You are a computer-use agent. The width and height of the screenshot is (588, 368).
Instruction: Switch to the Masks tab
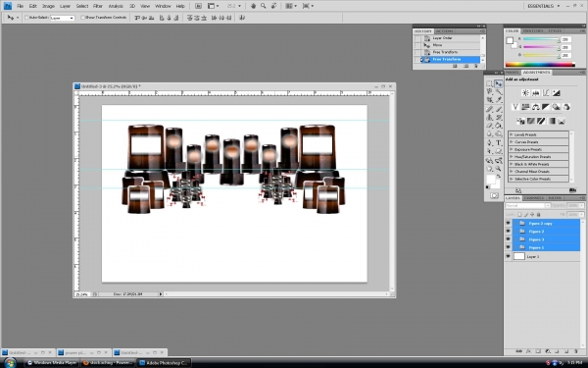[x=513, y=72]
